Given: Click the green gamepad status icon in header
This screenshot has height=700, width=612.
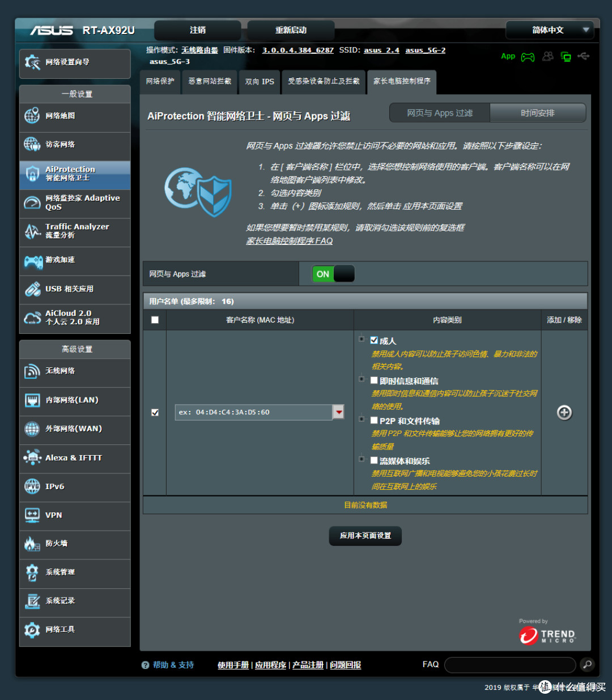Looking at the screenshot, I should pyautogui.click(x=528, y=57).
